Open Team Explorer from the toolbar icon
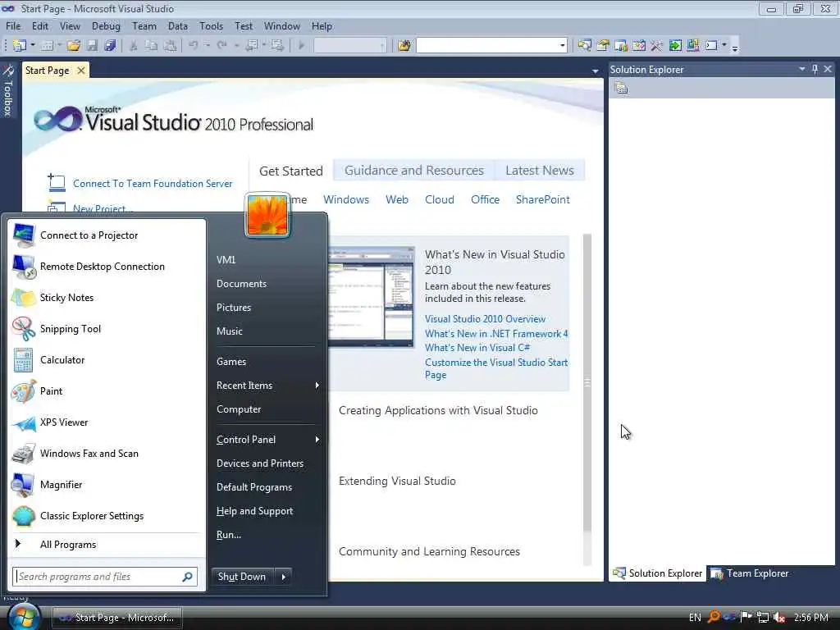840x630 pixels. tap(621, 46)
